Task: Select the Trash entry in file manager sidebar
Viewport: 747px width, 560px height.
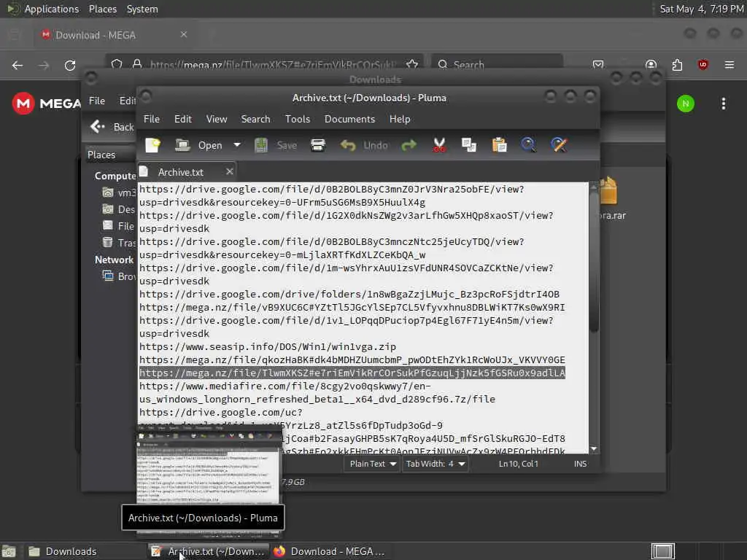Action: (119, 243)
